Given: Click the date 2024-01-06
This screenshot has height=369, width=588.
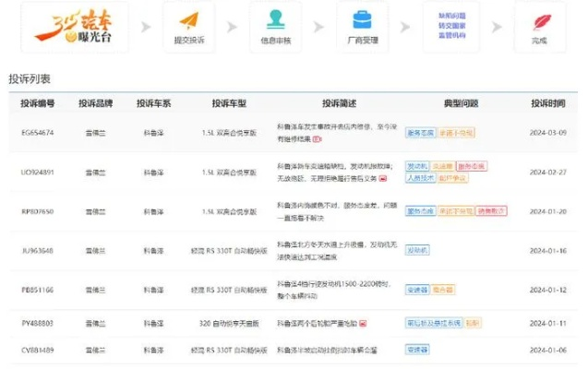Looking at the screenshot, I should pyautogui.click(x=548, y=351).
